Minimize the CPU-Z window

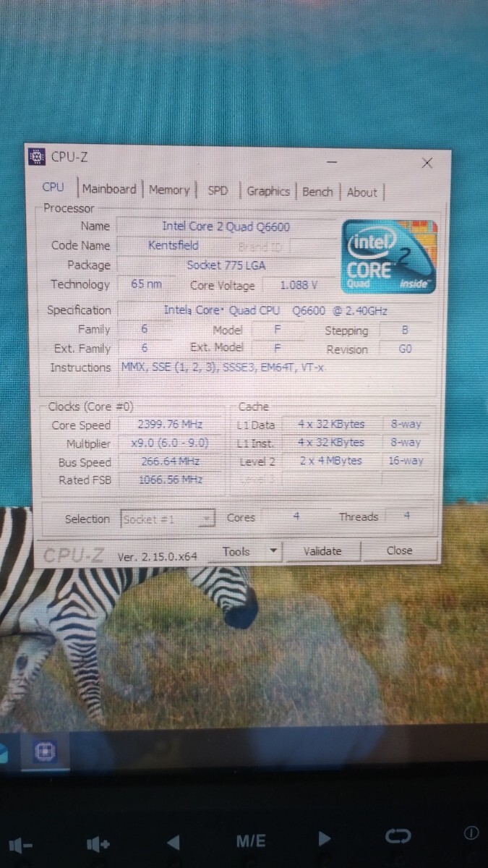coord(332,162)
